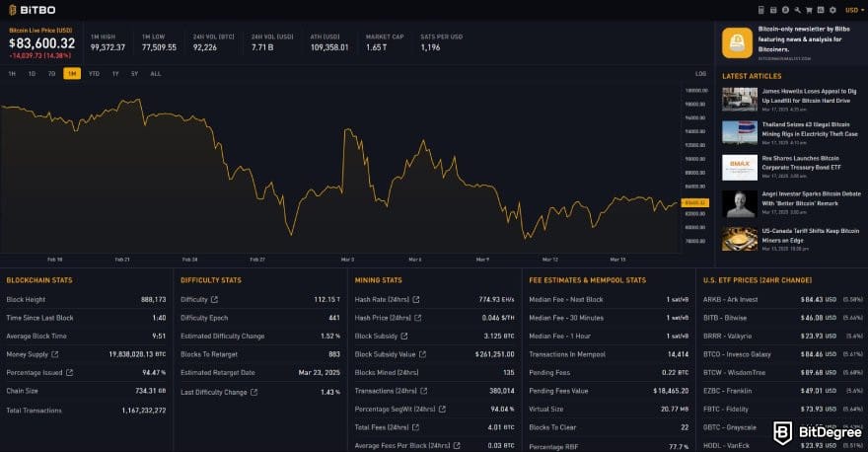Open the Angel Investor Bitcoin debate article
868x452 pixels.
(x=811, y=198)
